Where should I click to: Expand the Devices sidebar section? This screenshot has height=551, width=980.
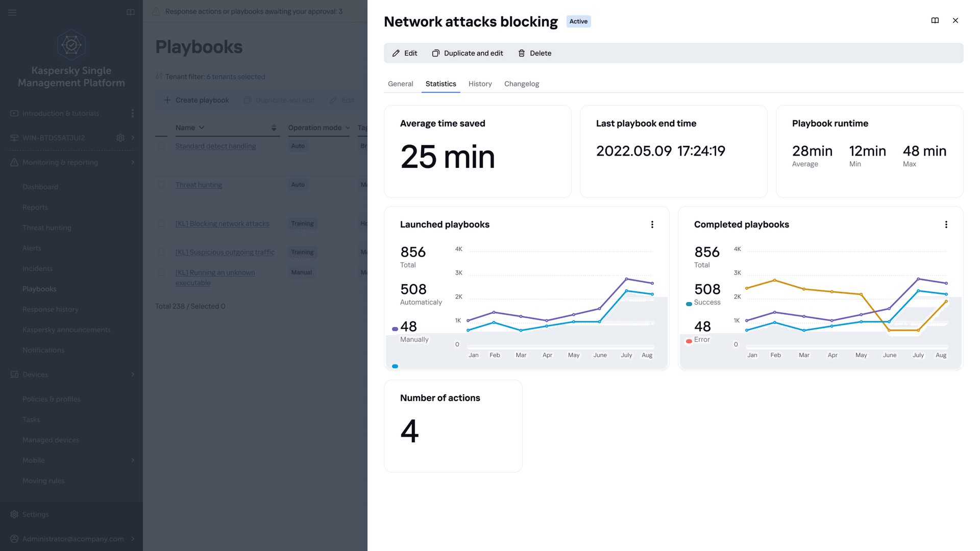click(x=133, y=374)
